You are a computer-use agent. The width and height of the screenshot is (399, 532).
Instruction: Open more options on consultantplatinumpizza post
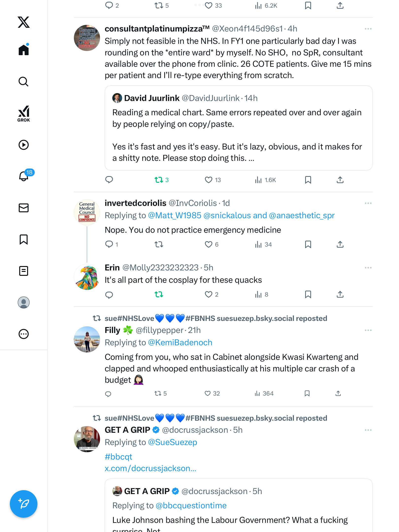(x=368, y=29)
